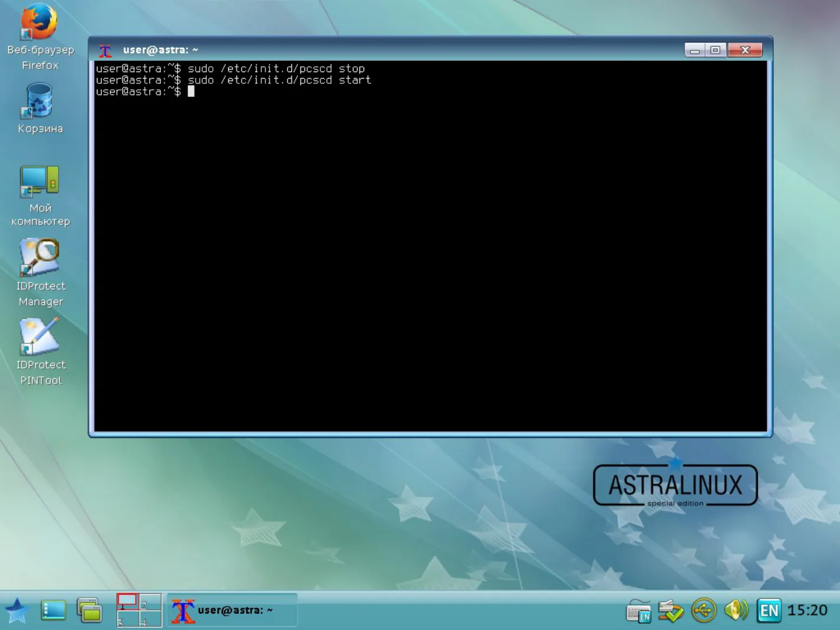Click the 'pcscd stop' command line
The width and height of the screenshot is (840, 630).
pyautogui.click(x=231, y=69)
